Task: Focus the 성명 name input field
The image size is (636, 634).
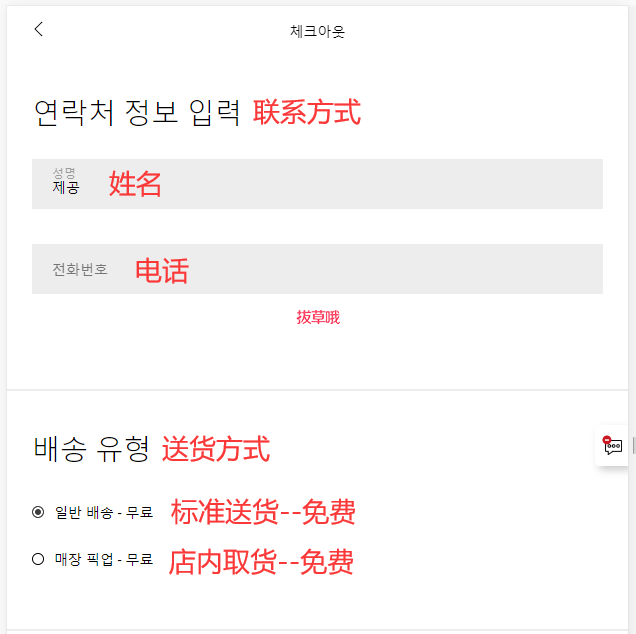Action: (x=317, y=184)
